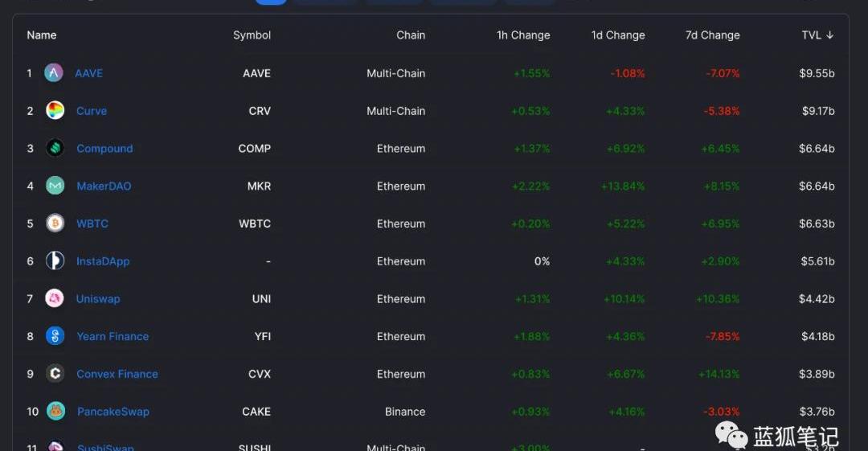Click the Name column header

coord(42,35)
